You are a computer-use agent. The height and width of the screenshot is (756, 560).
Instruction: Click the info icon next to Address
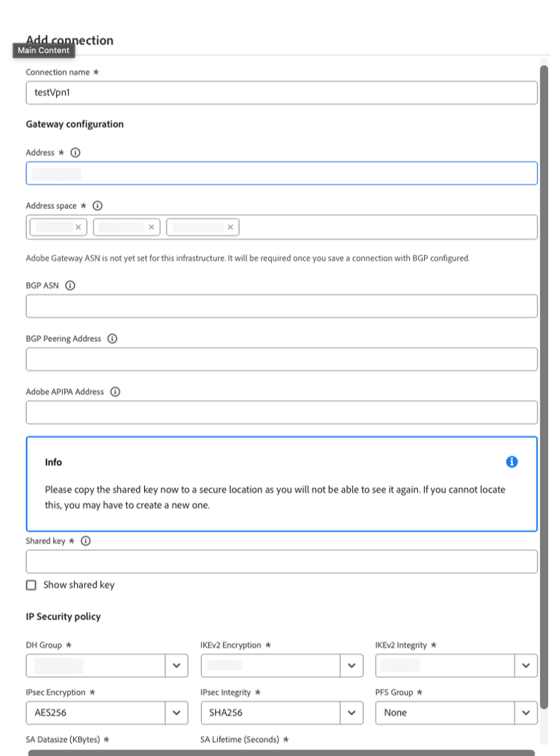pos(75,152)
